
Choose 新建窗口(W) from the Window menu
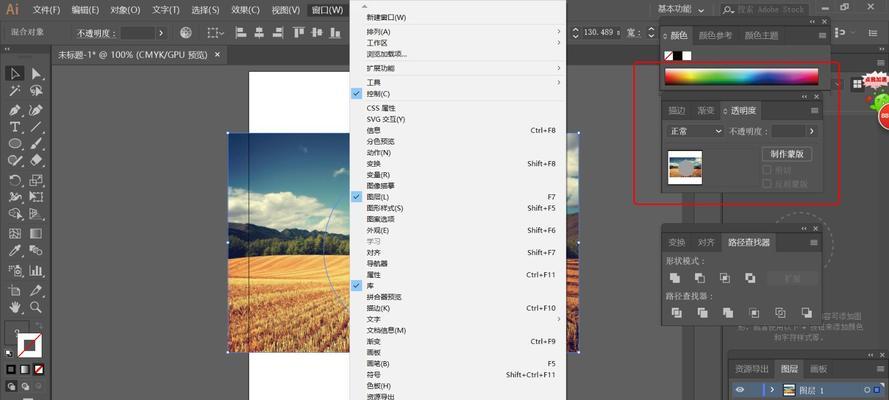point(458,18)
